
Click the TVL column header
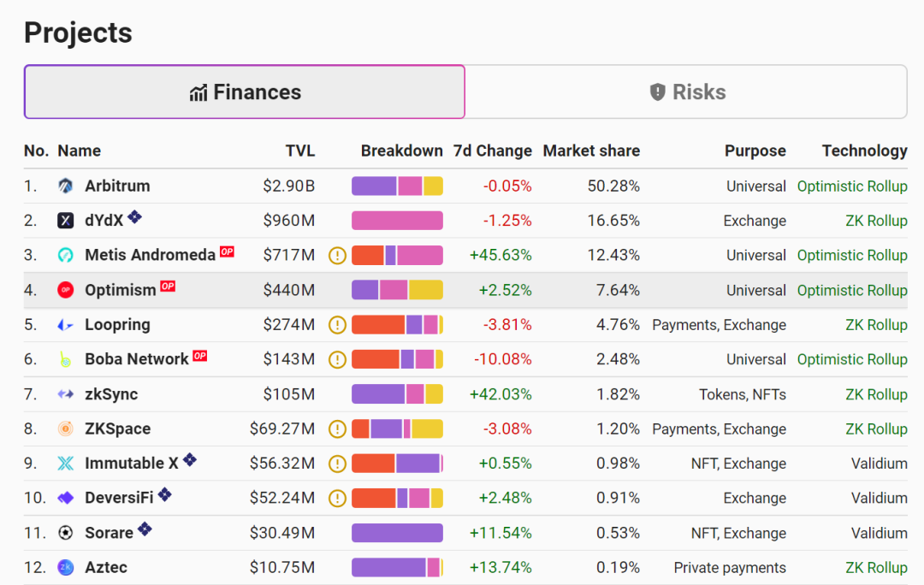[x=299, y=151]
